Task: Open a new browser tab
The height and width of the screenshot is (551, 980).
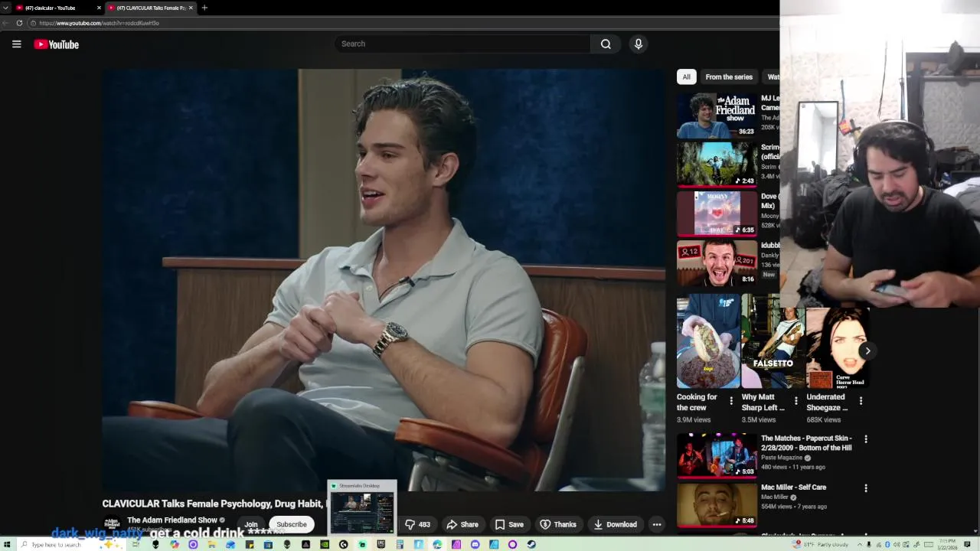Action: 204,8
